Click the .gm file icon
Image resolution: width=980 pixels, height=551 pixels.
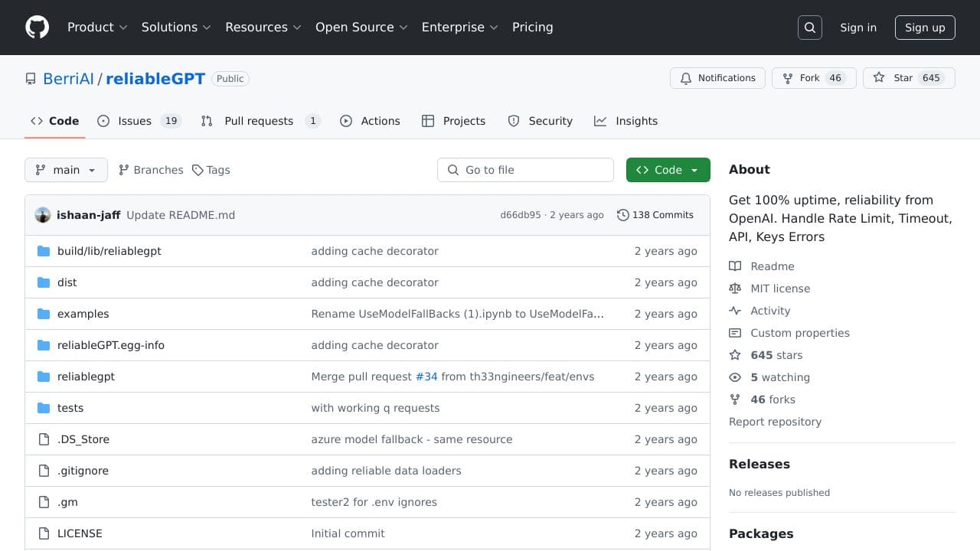click(44, 502)
